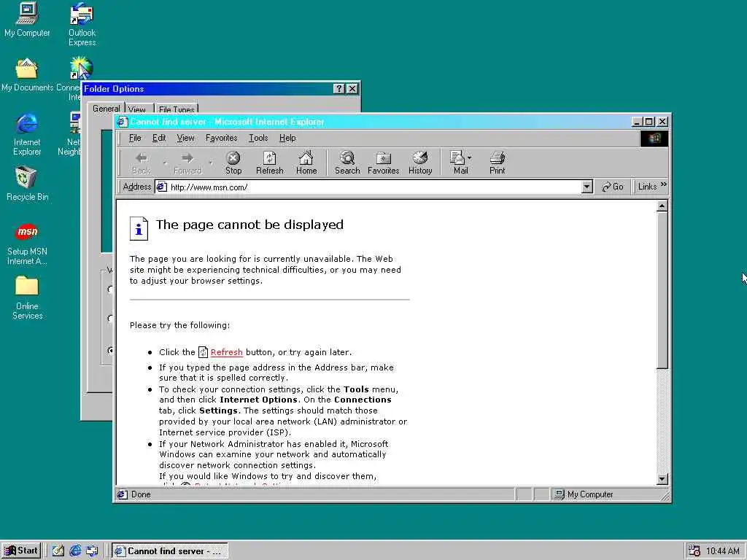Open the Edit menu
Screen dimensions: 747x560
click(x=158, y=138)
